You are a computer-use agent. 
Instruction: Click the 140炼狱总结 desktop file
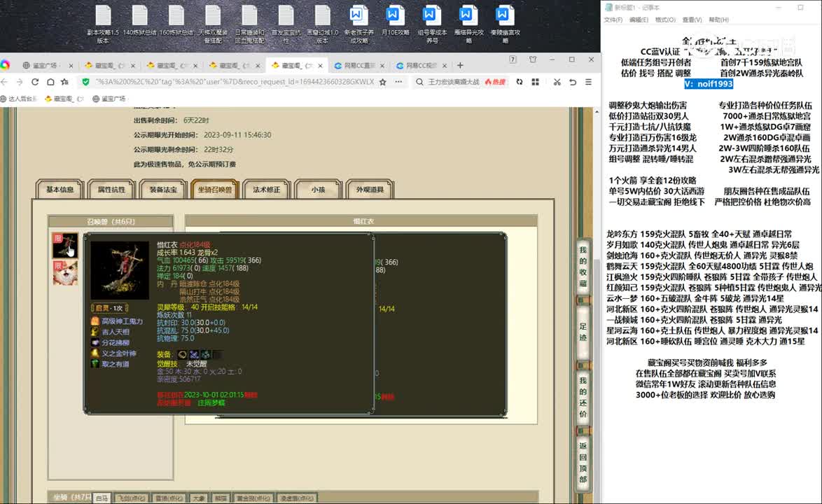pos(139,21)
